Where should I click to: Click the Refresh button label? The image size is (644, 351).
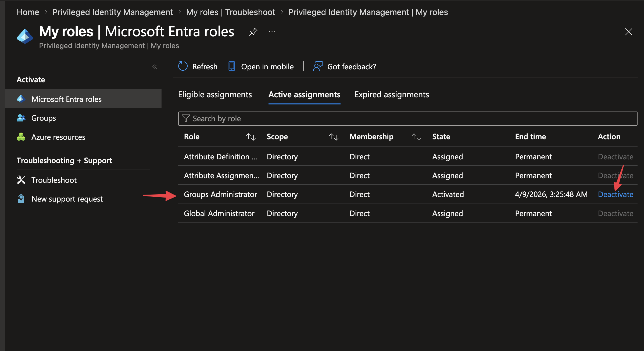[x=205, y=66]
